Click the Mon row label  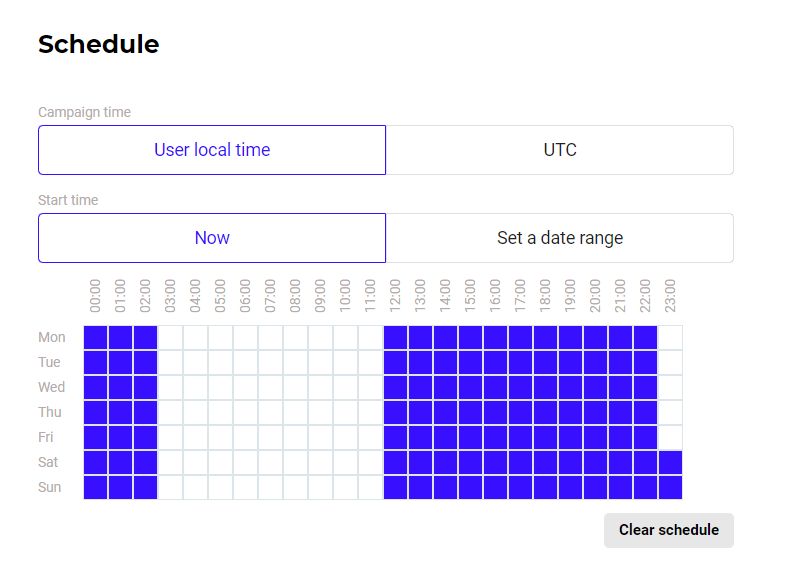coord(50,338)
